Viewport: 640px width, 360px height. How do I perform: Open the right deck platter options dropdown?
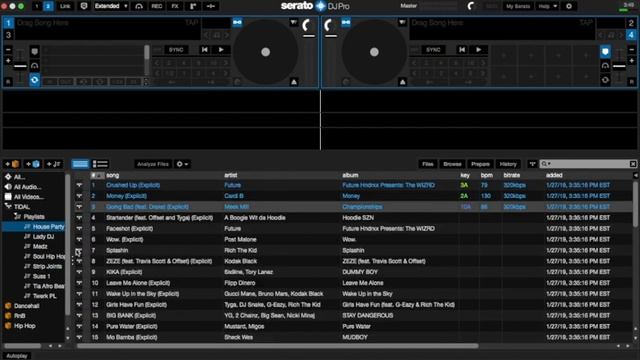click(402, 22)
